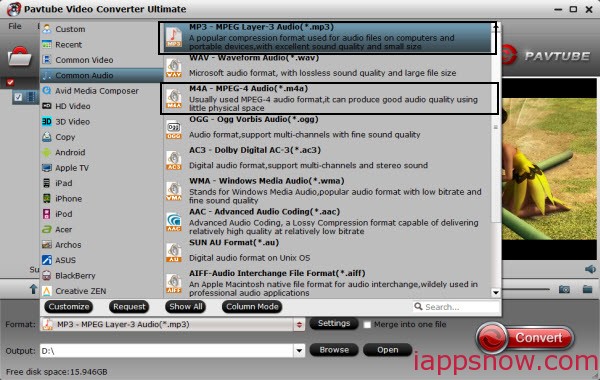Screen dimensions: 600x380
Task: Select the OGG format icon
Action: click(x=174, y=130)
